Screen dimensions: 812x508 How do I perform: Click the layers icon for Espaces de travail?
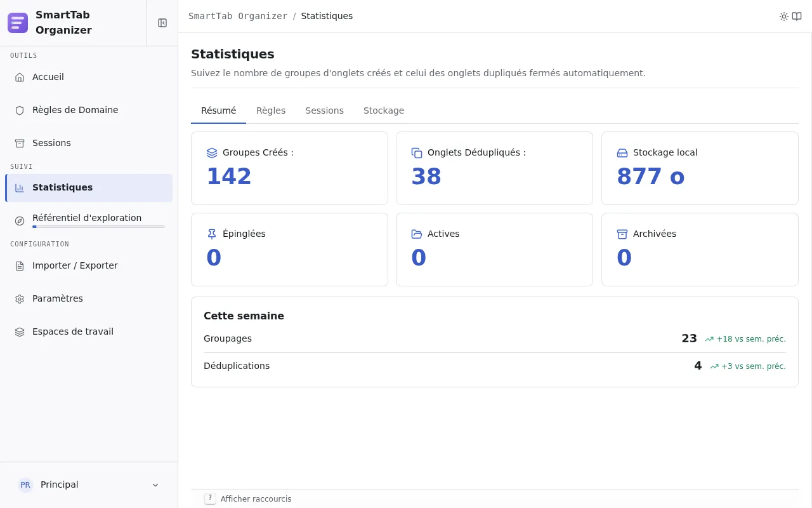20,332
